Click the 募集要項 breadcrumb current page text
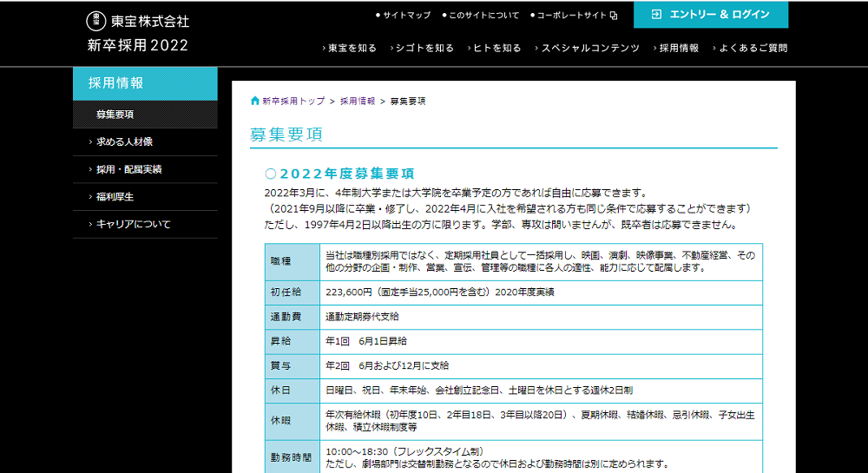The image size is (868, 473). [x=408, y=102]
